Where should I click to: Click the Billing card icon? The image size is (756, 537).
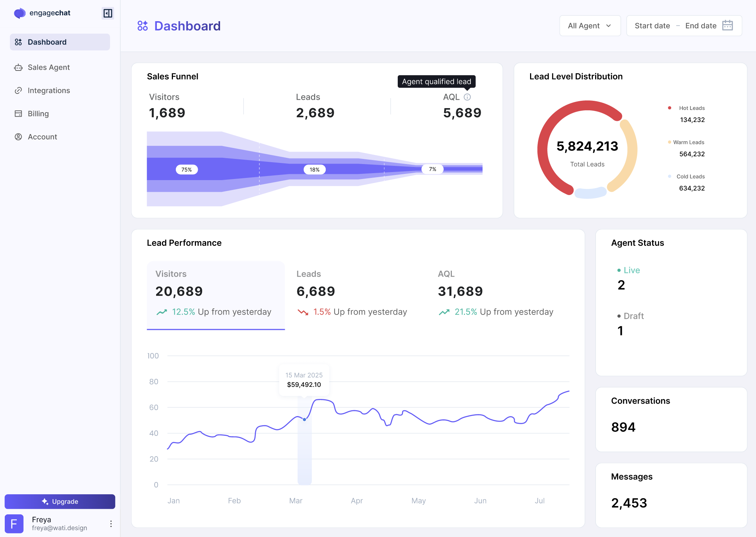[18, 114]
